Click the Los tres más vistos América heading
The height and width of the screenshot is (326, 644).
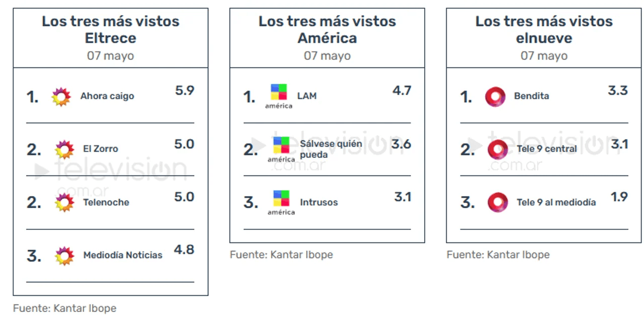pos(327,29)
